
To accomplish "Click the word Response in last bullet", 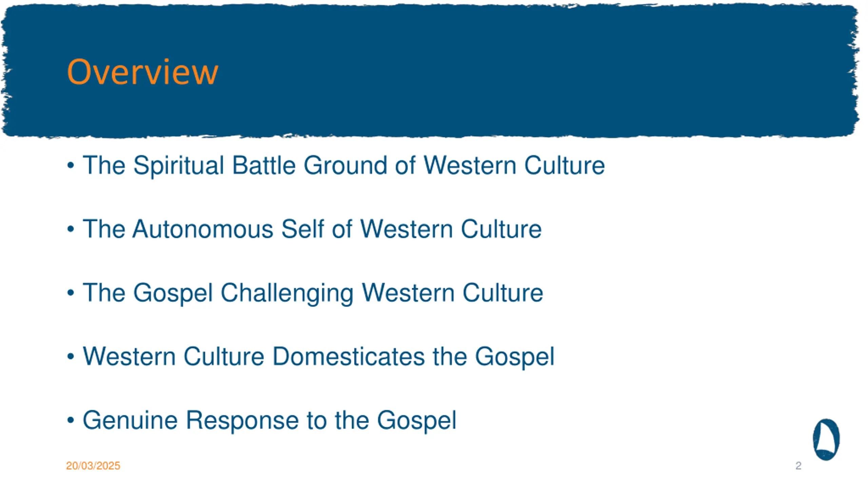I will click(x=242, y=421).
